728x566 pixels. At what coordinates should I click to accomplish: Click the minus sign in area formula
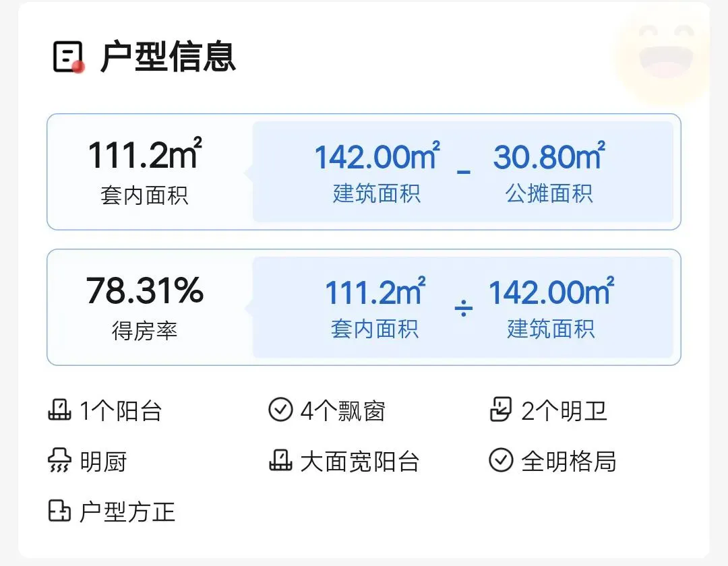(x=463, y=172)
